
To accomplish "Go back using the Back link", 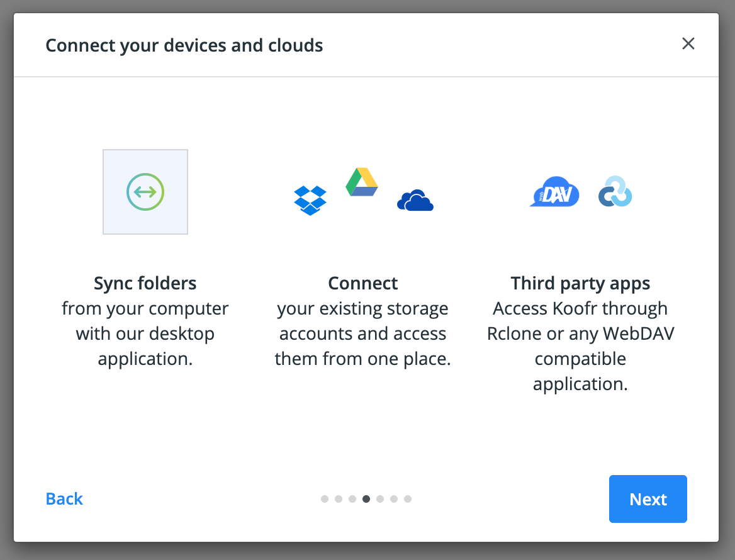I will click(x=64, y=499).
